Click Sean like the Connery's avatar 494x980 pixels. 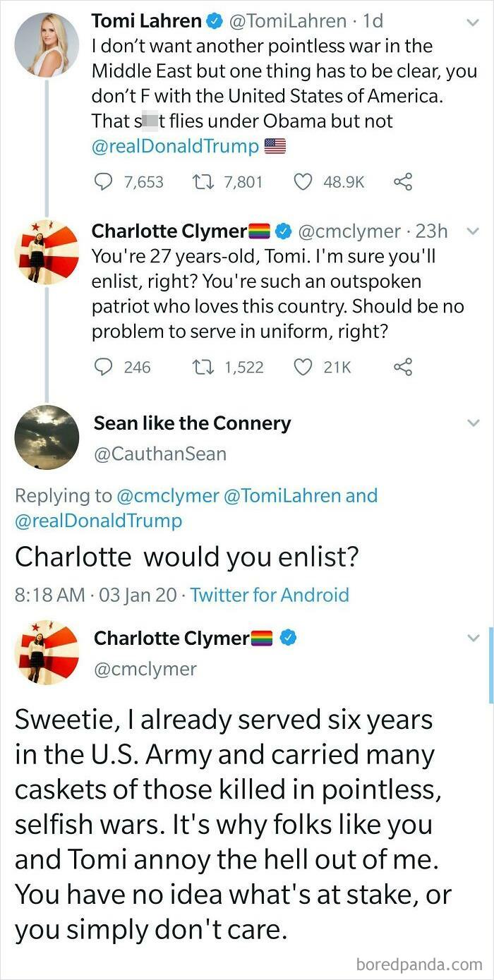[x=47, y=437]
